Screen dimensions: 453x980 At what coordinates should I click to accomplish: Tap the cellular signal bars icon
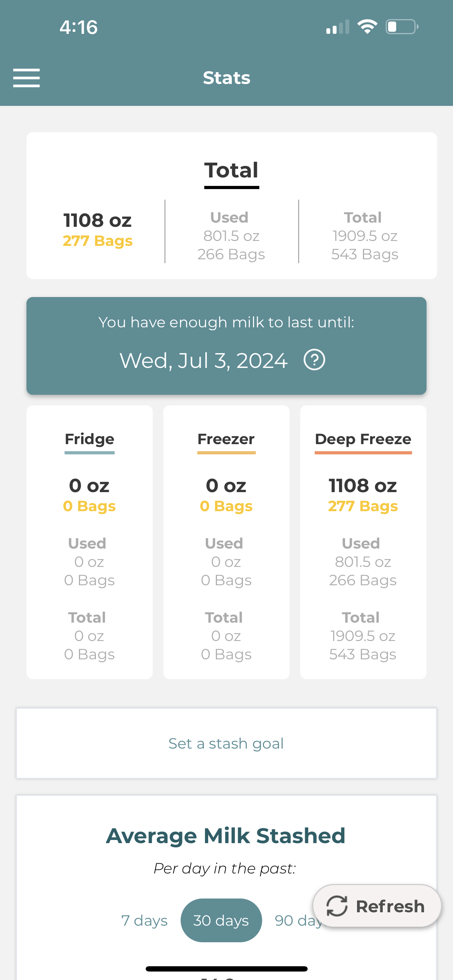[x=337, y=27]
